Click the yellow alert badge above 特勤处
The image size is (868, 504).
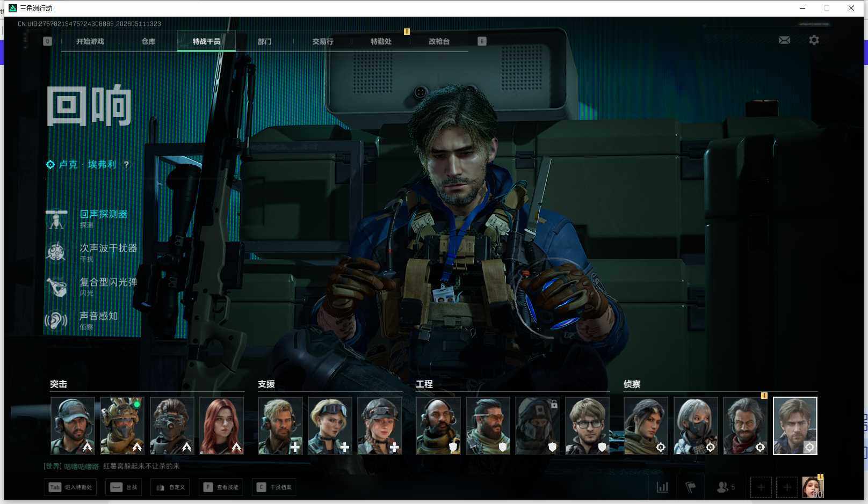pos(407,32)
